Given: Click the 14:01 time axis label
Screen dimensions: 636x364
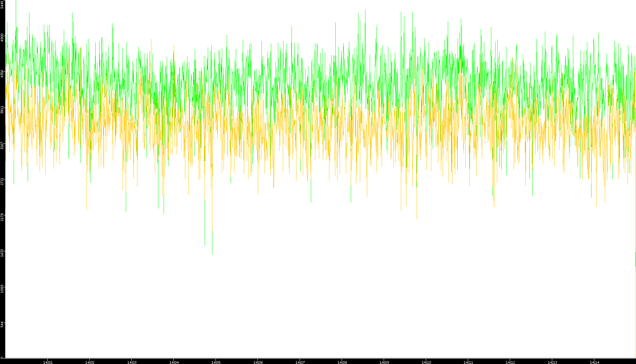Looking at the screenshot, I should point(48,362).
